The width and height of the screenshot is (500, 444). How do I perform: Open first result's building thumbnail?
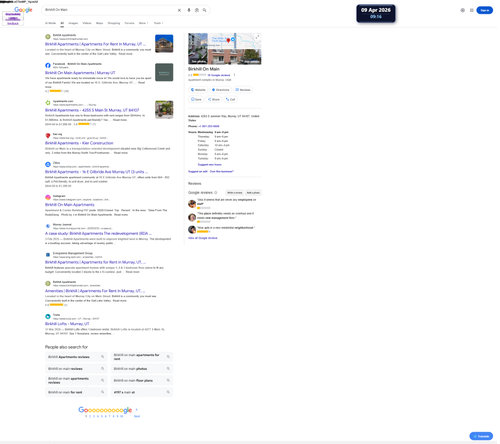(165, 44)
